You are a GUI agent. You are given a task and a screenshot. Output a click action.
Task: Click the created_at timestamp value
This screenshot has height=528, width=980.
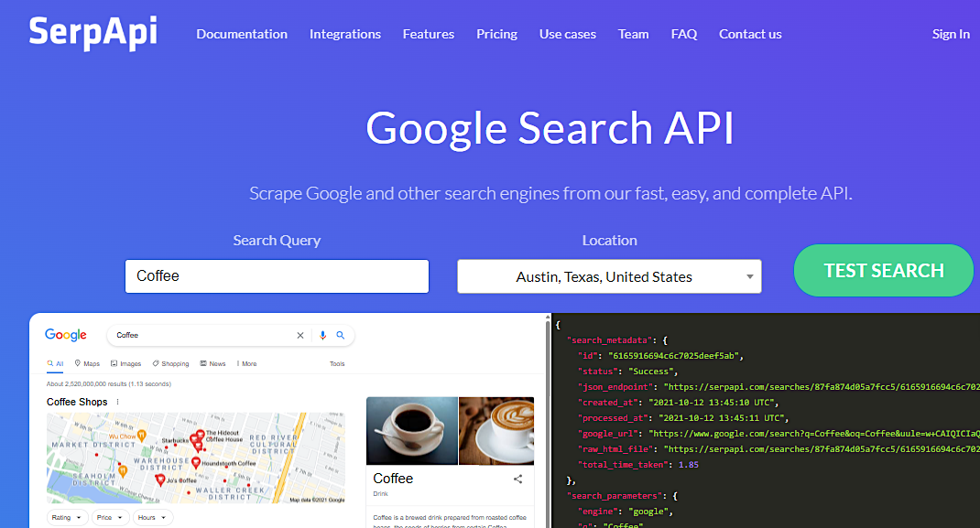pyautogui.click(x=712, y=403)
